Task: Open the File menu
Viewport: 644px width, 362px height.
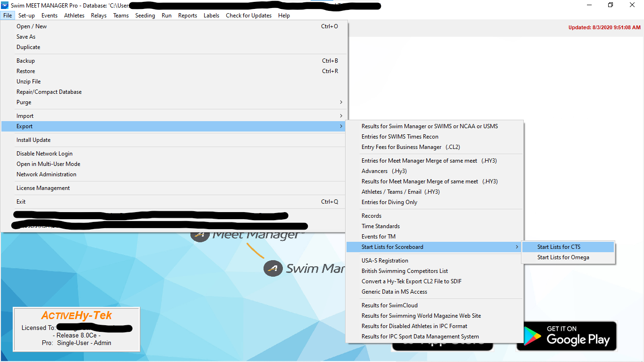Action: click(x=8, y=16)
